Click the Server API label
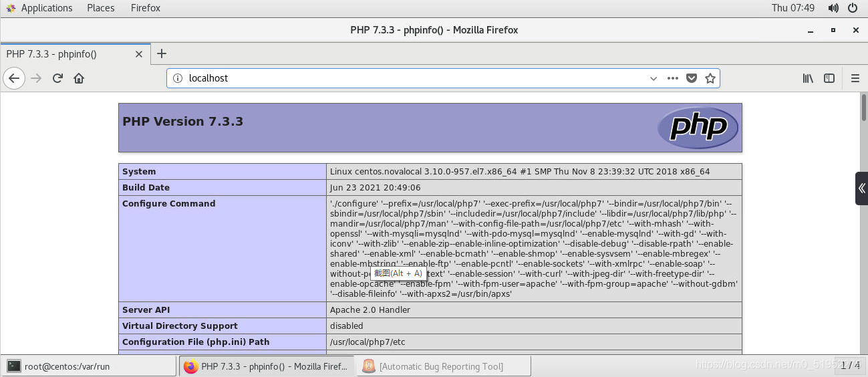Image resolution: width=868 pixels, height=377 pixels. pos(145,310)
